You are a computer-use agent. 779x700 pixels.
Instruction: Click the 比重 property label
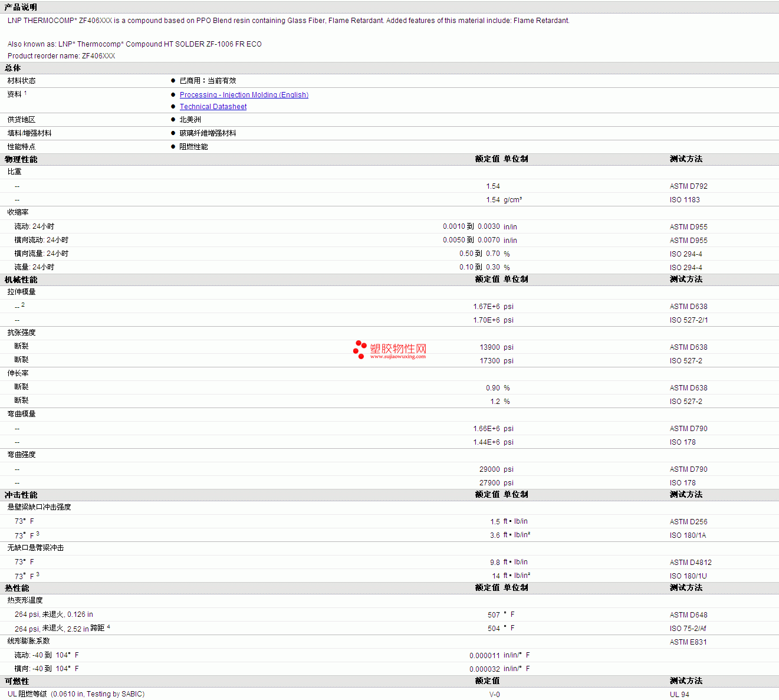[x=15, y=172]
